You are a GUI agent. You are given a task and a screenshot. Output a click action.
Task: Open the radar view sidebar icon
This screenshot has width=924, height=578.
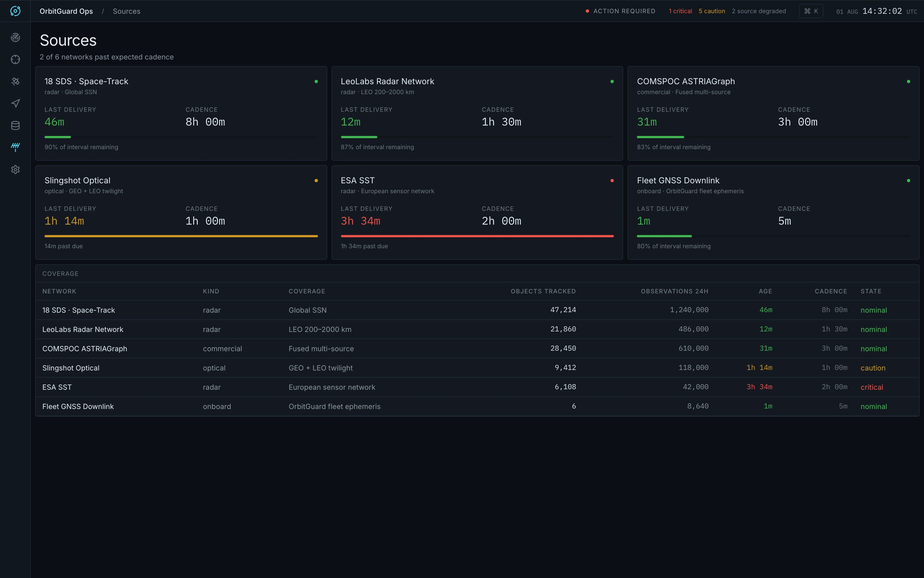pos(15,37)
